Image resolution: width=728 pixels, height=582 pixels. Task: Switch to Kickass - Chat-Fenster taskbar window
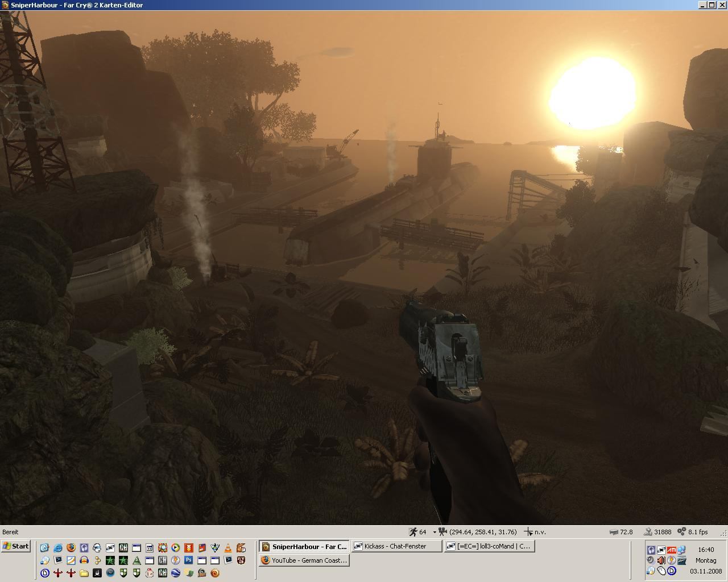396,546
